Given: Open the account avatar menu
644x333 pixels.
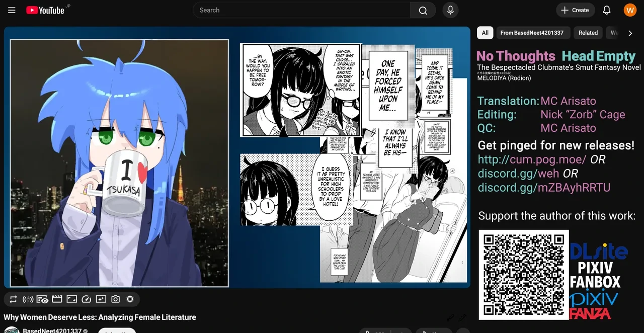Looking at the screenshot, I should coord(630,10).
